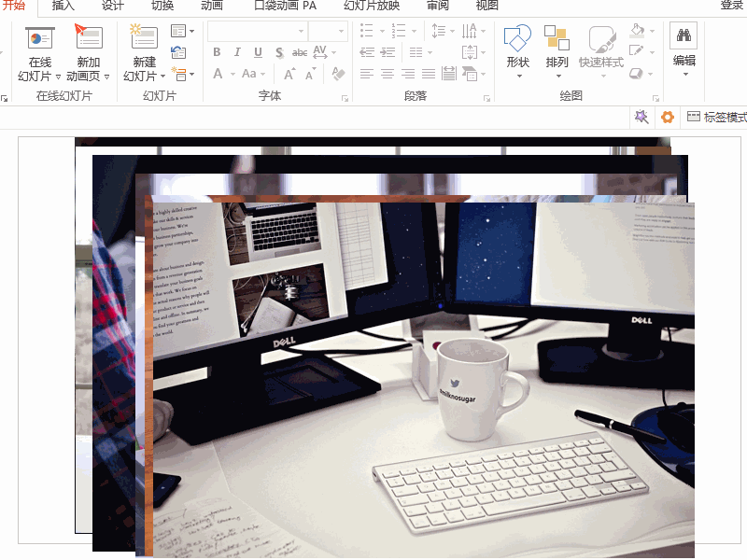This screenshot has height=560, width=747.
Task: Expand the shape fill color dropdown
Action: pos(651,31)
